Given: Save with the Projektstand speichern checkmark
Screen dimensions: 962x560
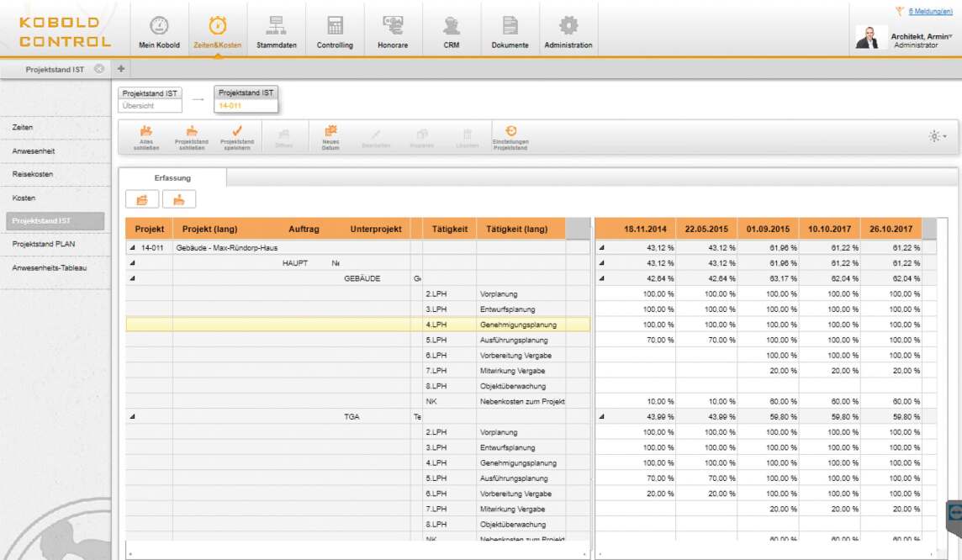Looking at the screenshot, I should (237, 131).
